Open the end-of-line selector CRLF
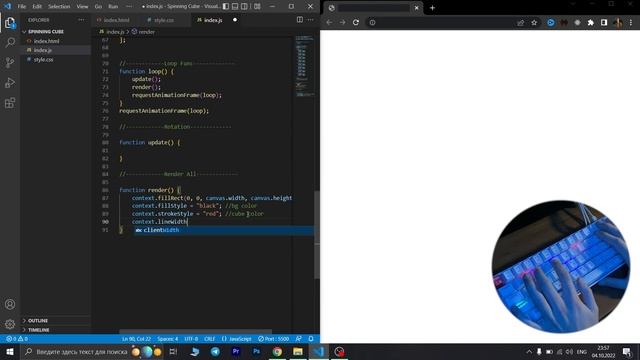 [x=209, y=339]
